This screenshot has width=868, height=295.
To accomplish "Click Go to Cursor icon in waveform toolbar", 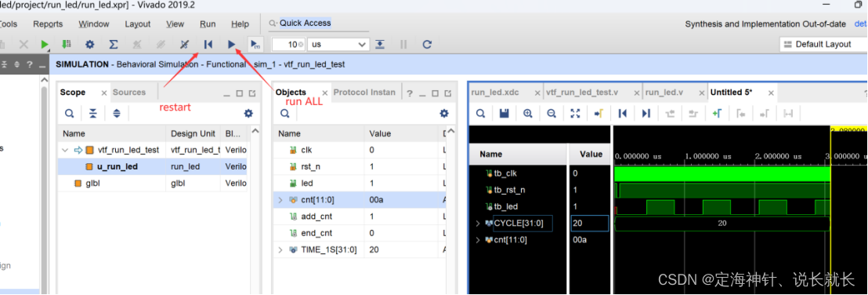I will pos(599,113).
